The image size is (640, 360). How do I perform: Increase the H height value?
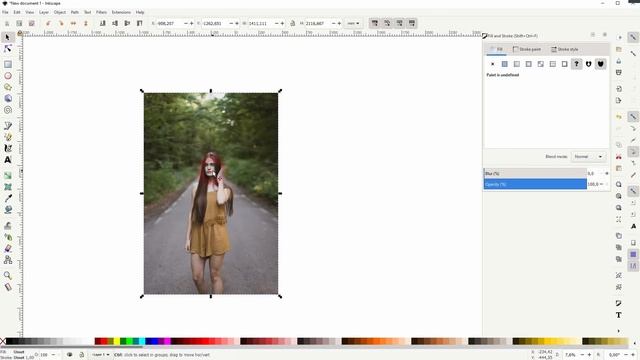pos(339,23)
